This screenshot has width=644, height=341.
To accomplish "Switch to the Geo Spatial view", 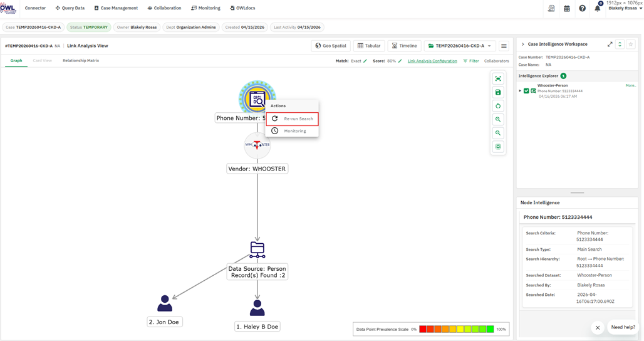I will point(331,46).
